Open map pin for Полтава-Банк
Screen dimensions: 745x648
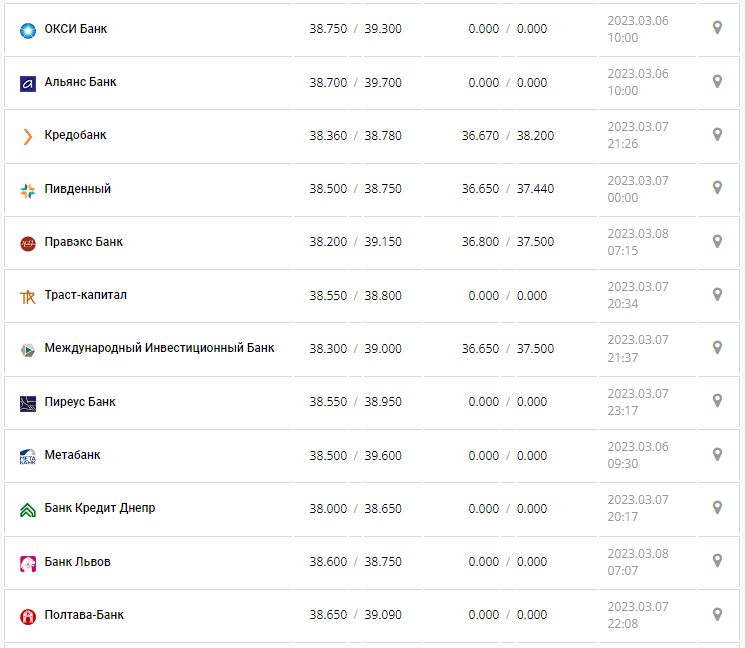(x=717, y=614)
